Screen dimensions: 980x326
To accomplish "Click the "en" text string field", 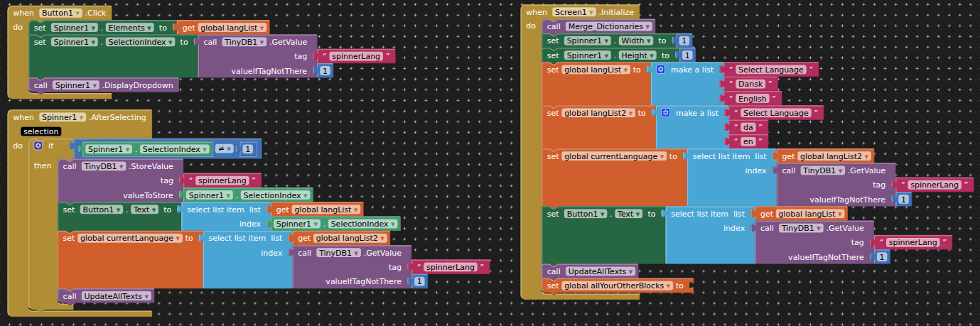I will [748, 142].
